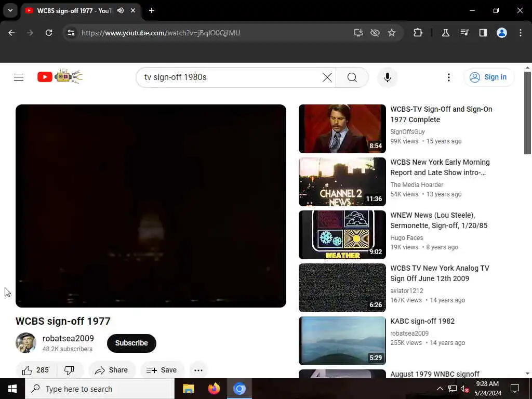532x399 pixels.
Task: Open a new browser tab
Action: (152, 10)
